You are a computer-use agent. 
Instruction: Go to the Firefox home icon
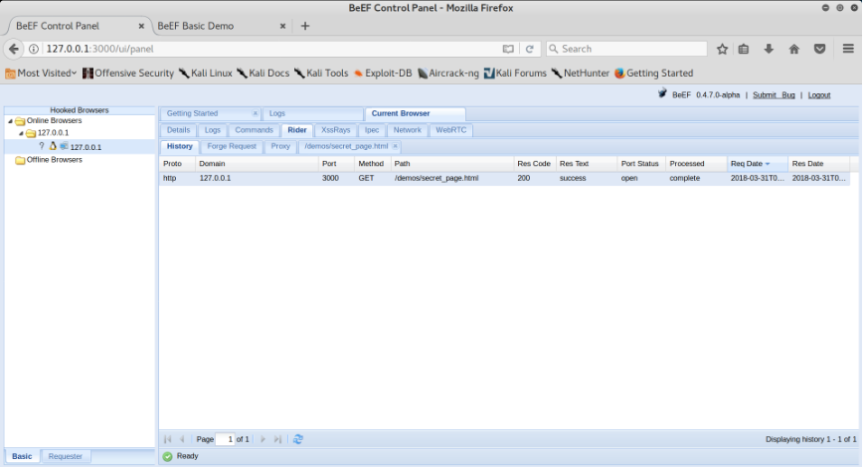[x=793, y=49]
